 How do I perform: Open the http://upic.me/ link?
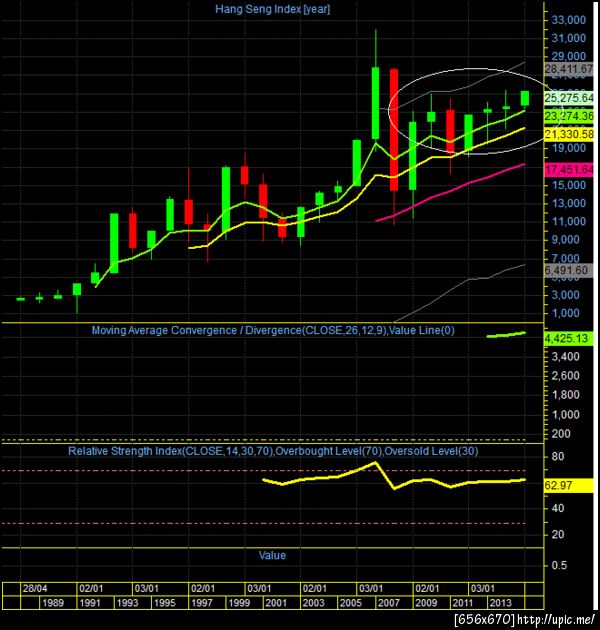tap(556, 619)
